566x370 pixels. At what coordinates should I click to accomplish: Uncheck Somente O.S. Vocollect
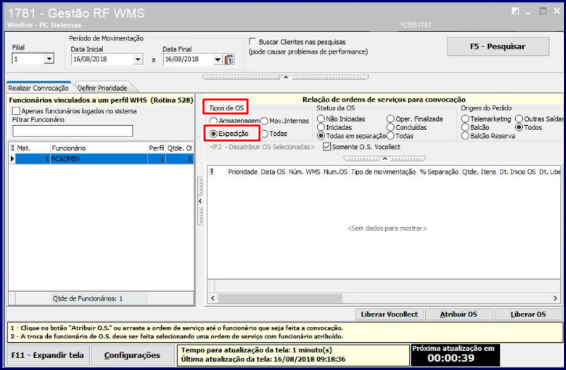(327, 147)
